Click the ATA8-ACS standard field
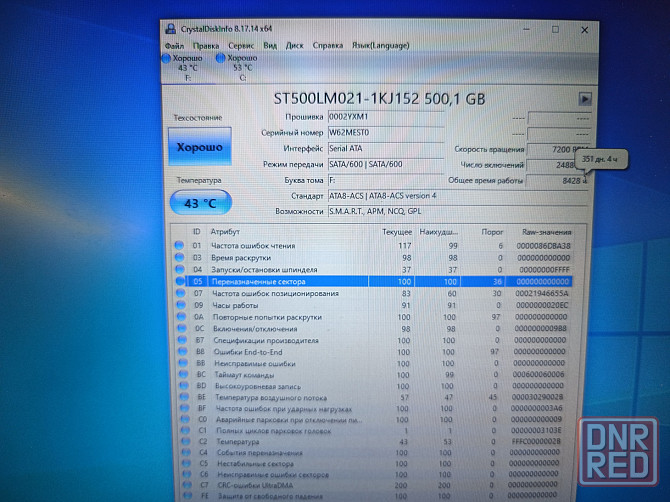 coord(458,196)
